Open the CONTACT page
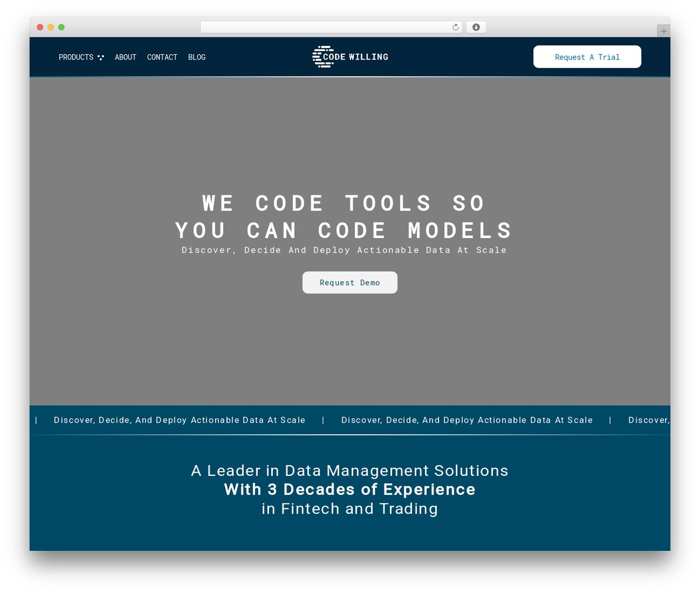 tap(162, 57)
